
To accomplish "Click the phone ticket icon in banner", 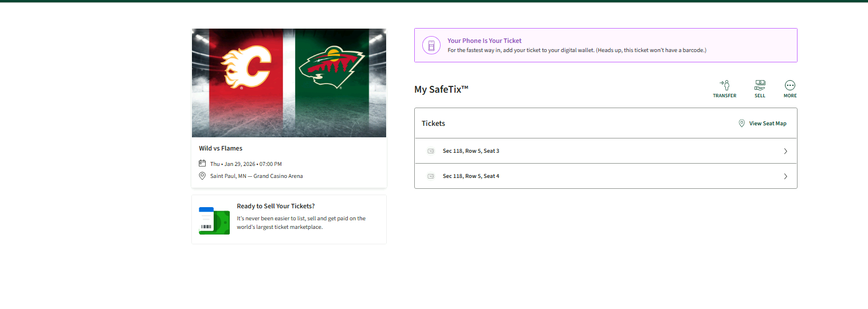I will coord(431,45).
